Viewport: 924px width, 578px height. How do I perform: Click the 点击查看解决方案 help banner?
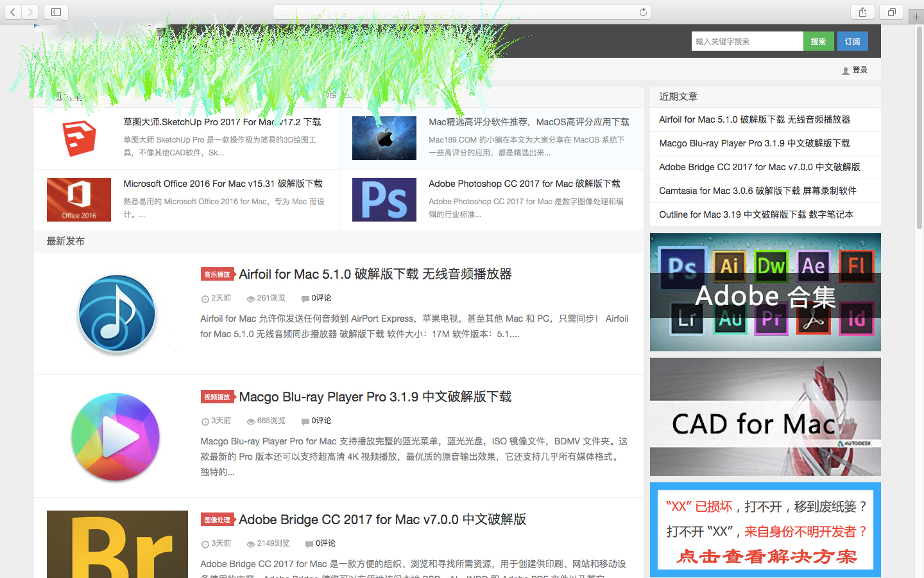pyautogui.click(x=766, y=530)
